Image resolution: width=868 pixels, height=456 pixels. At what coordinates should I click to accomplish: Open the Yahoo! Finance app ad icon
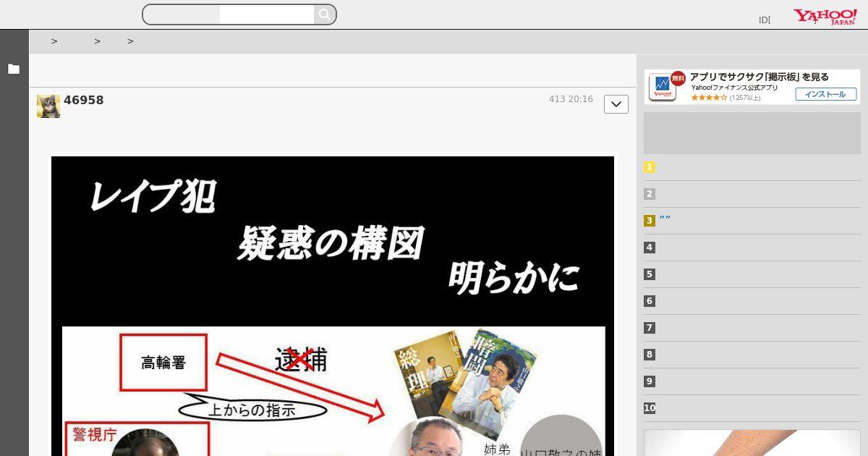[x=663, y=87]
